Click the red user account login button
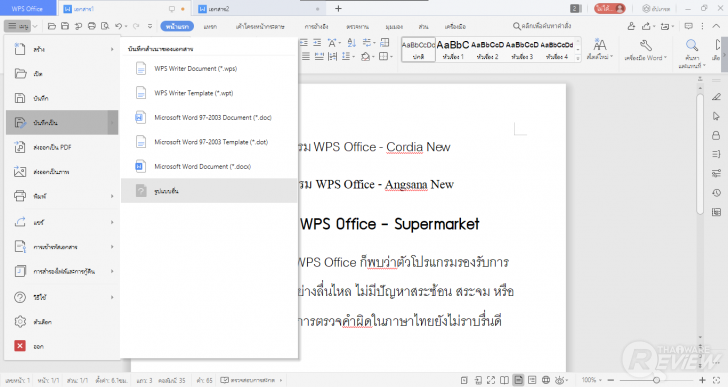The width and height of the screenshot is (728, 387). click(610, 8)
